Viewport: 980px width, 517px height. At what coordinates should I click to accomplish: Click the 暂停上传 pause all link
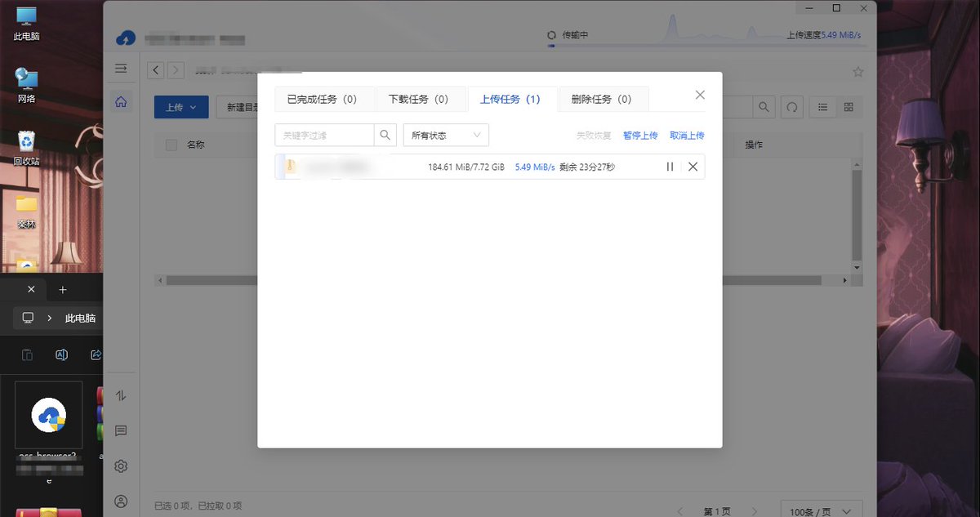(640, 135)
